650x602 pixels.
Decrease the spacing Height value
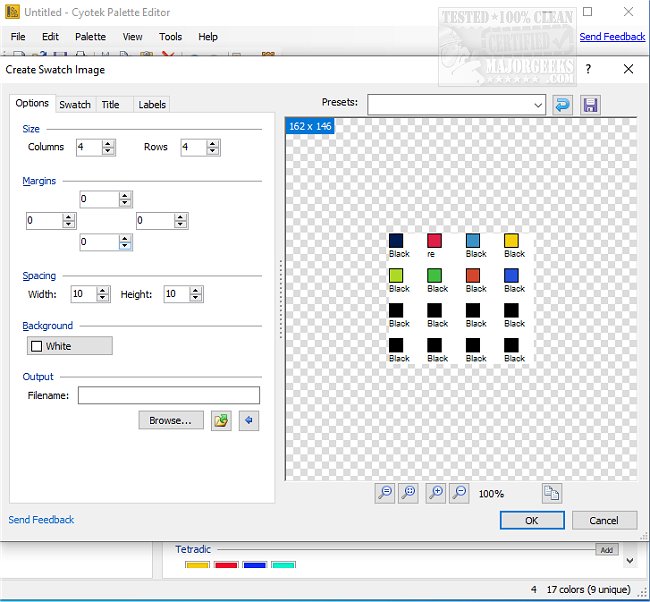[195, 298]
